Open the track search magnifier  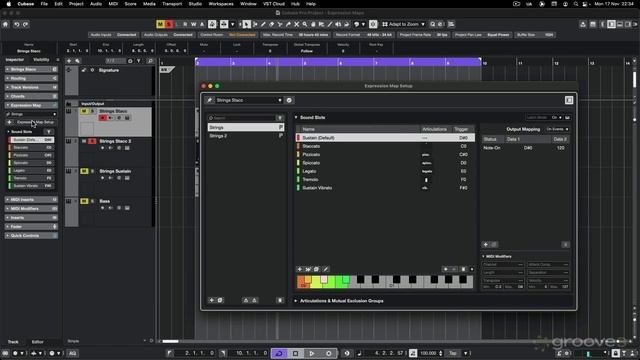(150, 61)
